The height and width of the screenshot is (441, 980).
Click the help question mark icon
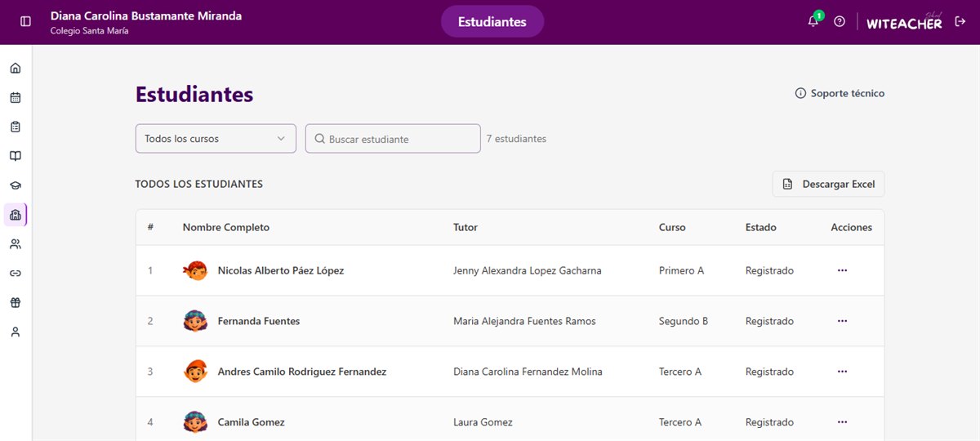pos(840,21)
